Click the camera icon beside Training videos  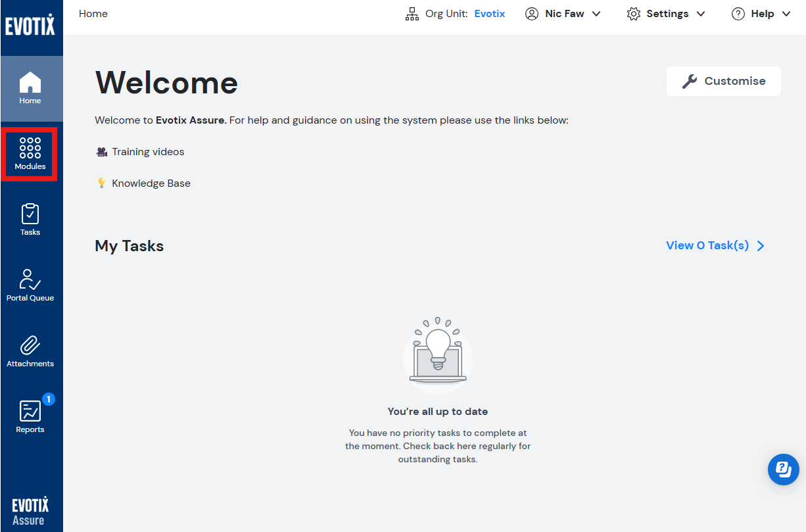tap(102, 152)
